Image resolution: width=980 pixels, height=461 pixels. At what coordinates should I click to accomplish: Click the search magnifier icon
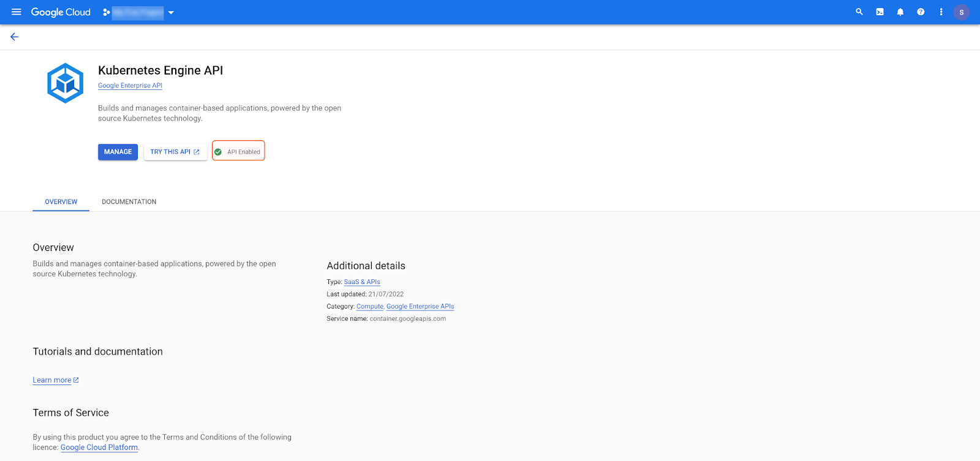pyautogui.click(x=859, y=12)
